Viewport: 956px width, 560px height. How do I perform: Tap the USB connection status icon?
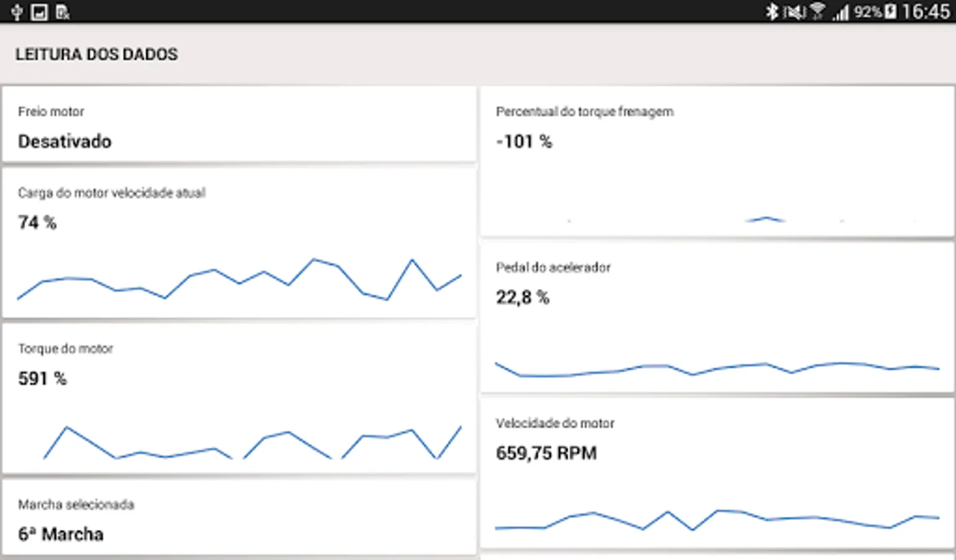coord(17,12)
